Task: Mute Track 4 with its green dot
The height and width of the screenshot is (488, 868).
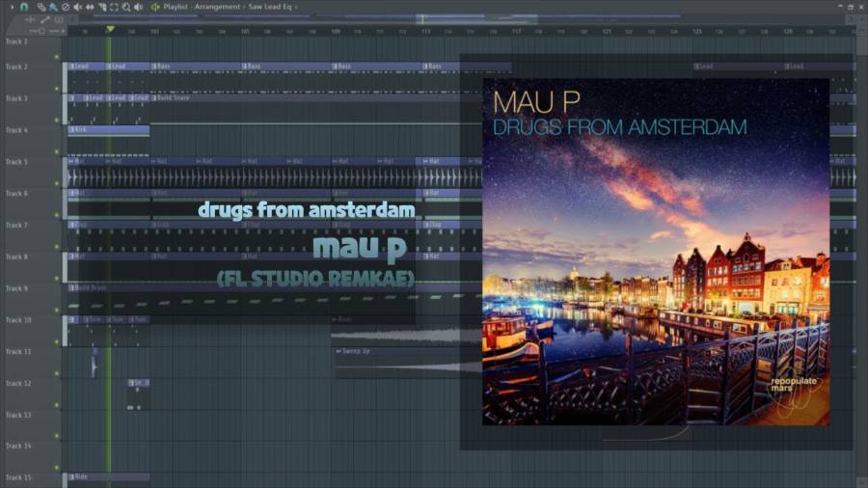Action: click(x=57, y=151)
